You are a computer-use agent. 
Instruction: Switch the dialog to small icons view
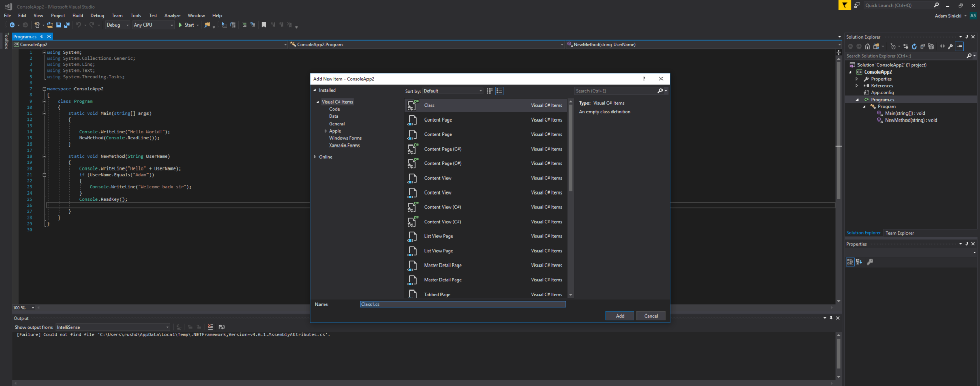pyautogui.click(x=489, y=91)
